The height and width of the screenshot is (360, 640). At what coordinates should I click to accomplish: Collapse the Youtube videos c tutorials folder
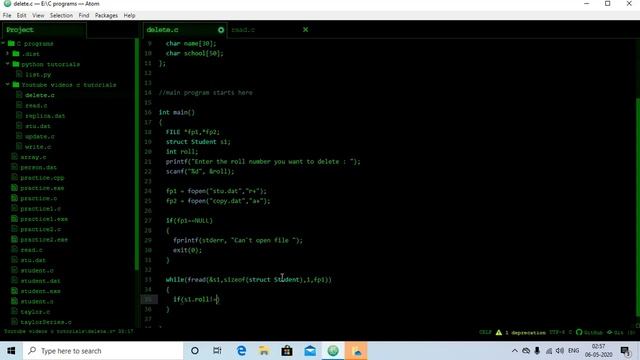pyautogui.click(x=7, y=84)
